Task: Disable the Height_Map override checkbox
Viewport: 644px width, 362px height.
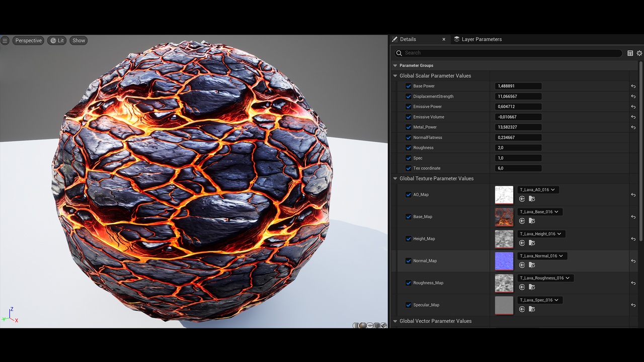Action: tap(409, 239)
